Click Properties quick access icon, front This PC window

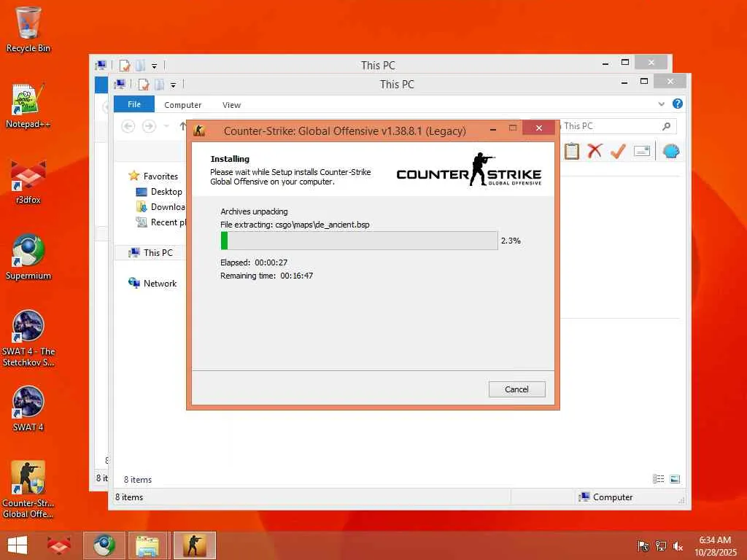[144, 85]
